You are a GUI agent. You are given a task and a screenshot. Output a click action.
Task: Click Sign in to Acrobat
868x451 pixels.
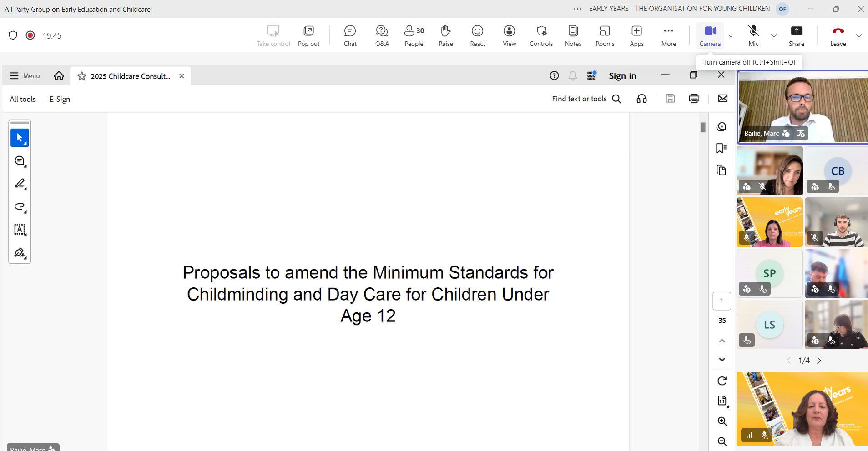tap(622, 76)
